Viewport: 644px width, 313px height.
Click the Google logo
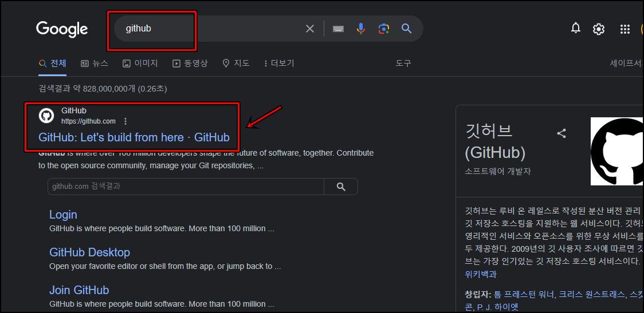pos(62,29)
